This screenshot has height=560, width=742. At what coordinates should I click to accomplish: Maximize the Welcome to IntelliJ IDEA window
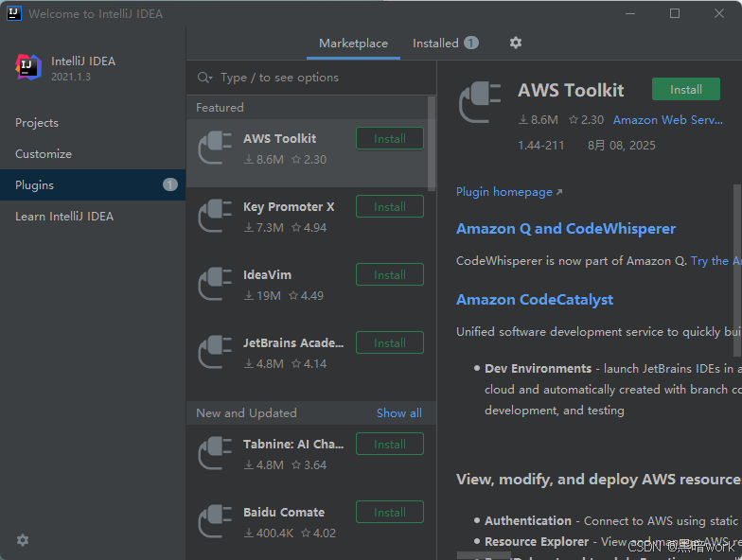tap(675, 13)
